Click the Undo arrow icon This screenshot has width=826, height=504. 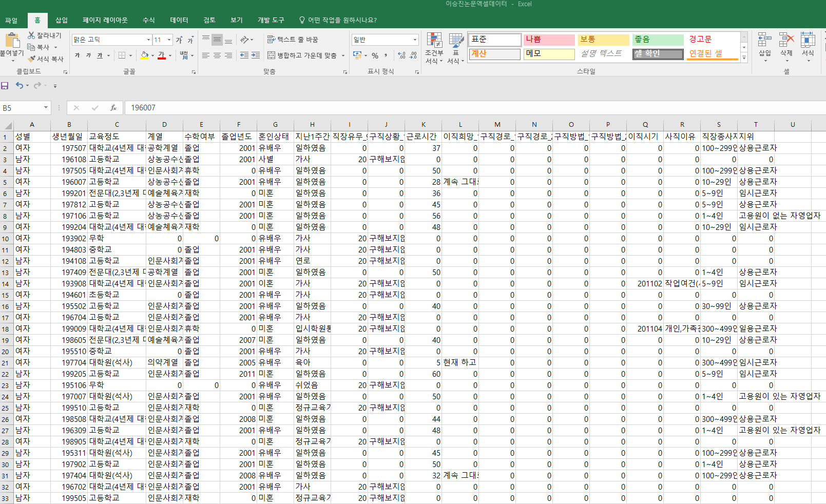point(19,86)
